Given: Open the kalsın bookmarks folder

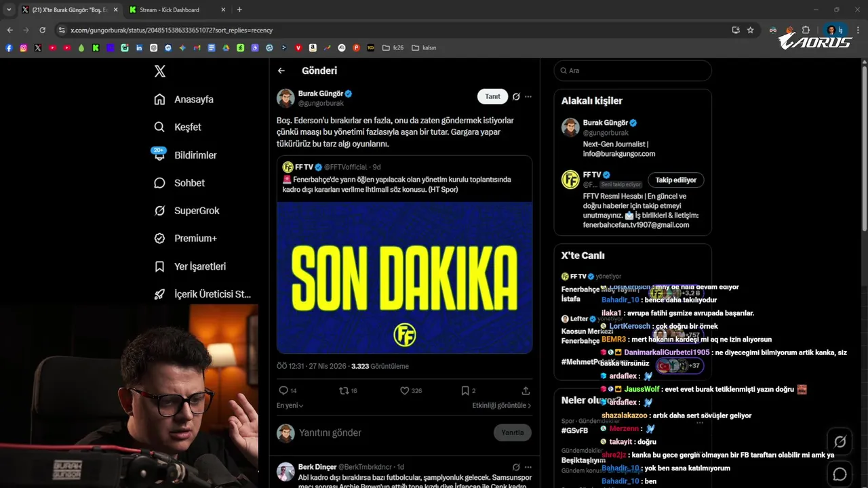Looking at the screenshot, I should 424,48.
